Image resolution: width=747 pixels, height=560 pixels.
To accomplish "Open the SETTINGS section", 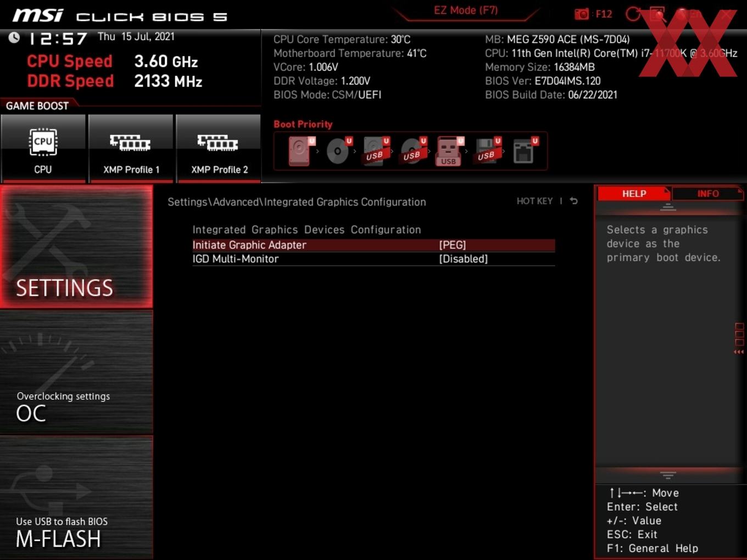I will 76,247.
